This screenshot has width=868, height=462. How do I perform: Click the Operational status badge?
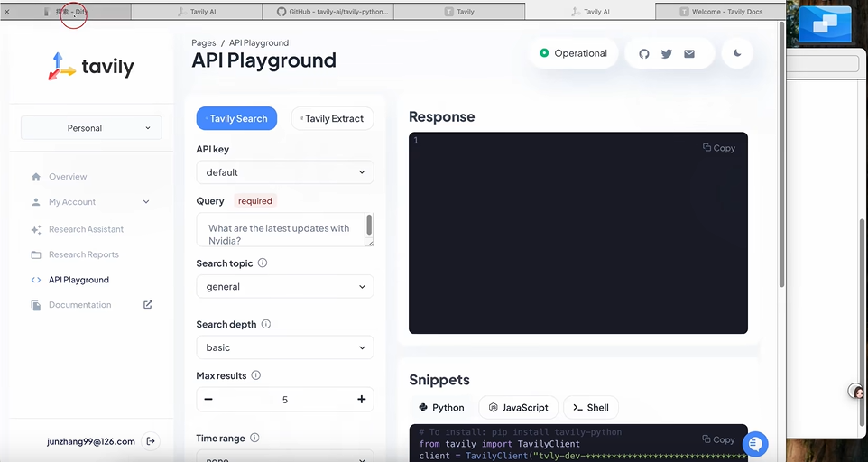[x=573, y=53]
